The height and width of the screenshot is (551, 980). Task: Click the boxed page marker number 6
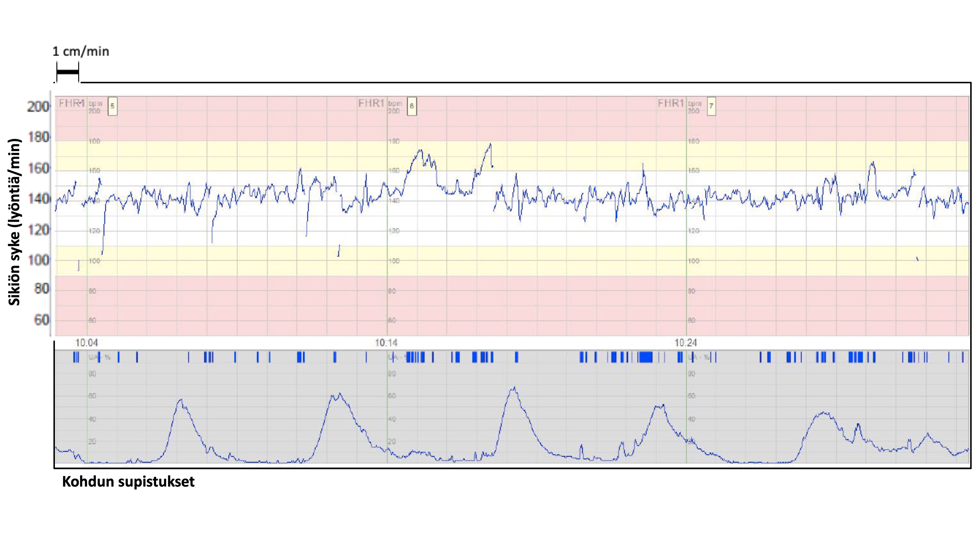click(x=412, y=106)
